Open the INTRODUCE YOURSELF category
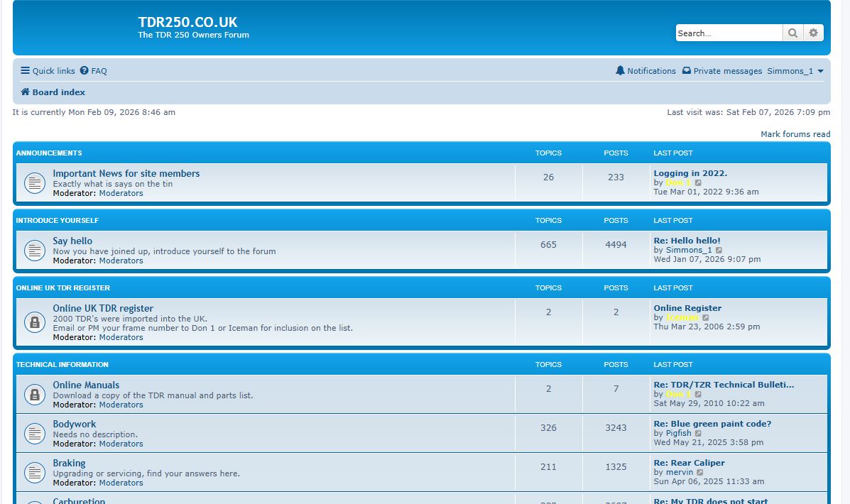 click(57, 220)
